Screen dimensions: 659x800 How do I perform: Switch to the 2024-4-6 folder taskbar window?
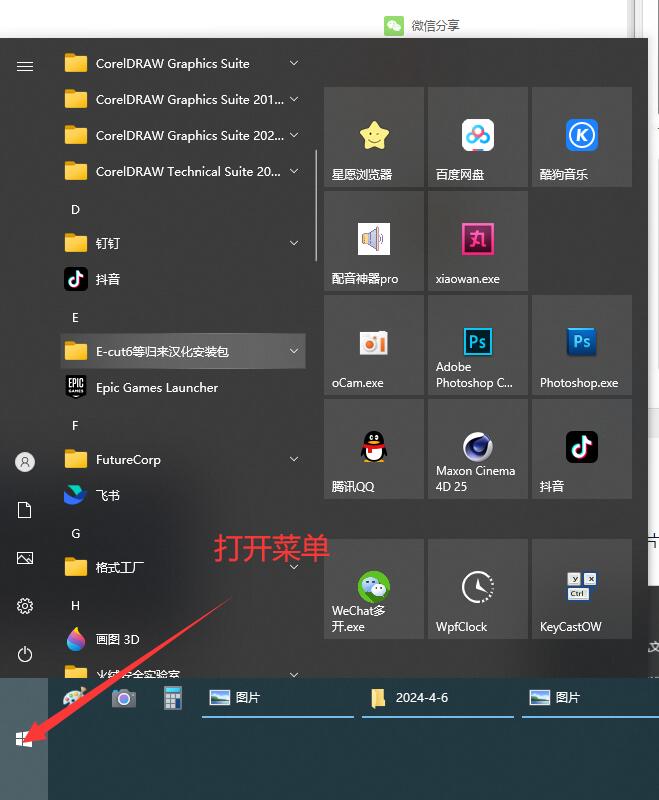(438, 698)
